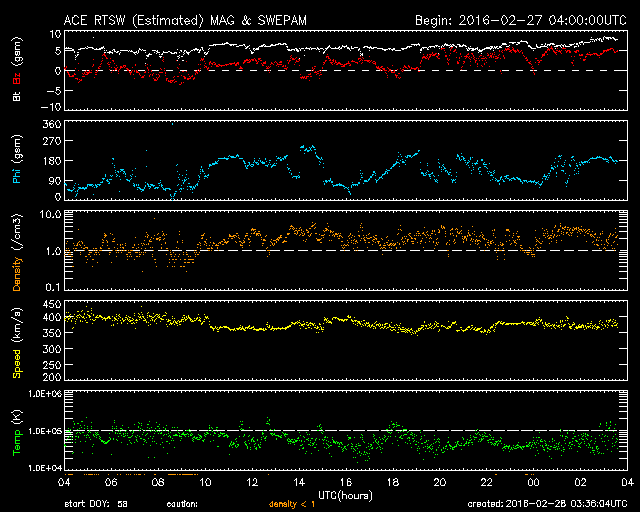
Task: Click the 'Density (/cm3)' axis label
Action: [17, 252]
